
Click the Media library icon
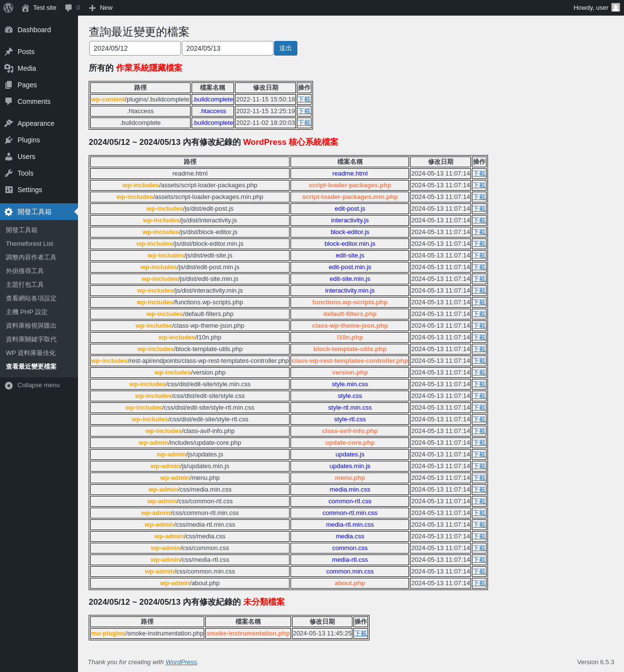coord(9,68)
